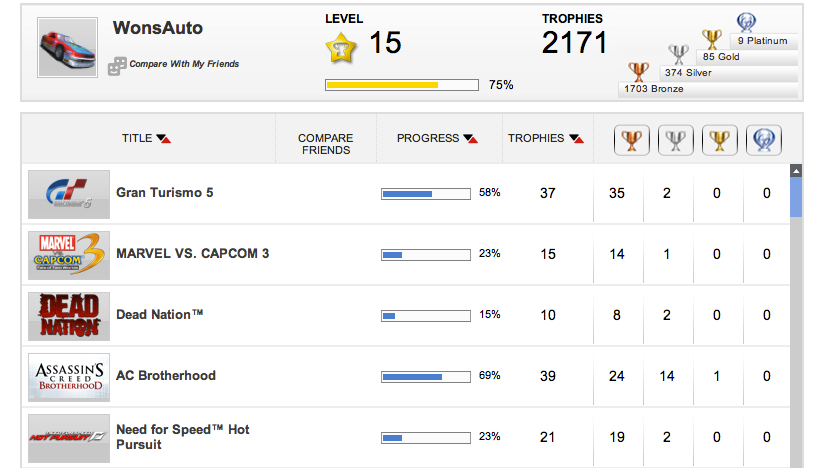Open the Marvel vs. Capcom 3 game icon
The image size is (825, 468).
point(69,254)
